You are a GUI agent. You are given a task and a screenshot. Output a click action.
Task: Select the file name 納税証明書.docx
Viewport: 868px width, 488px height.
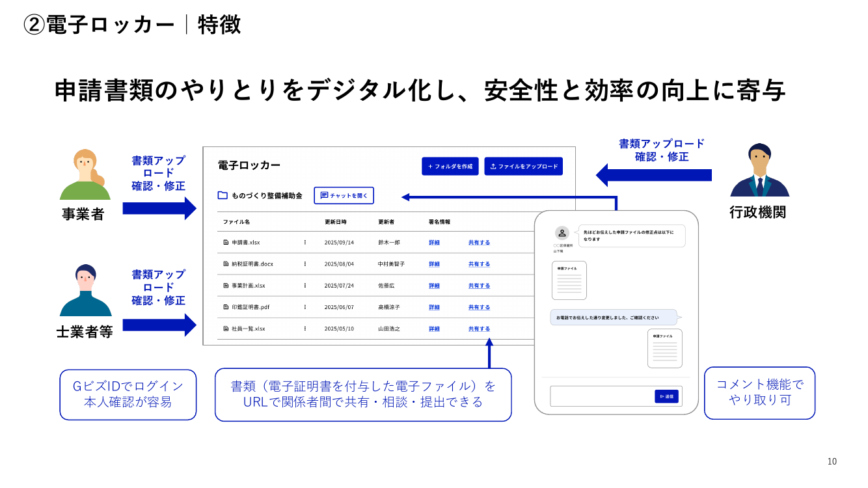(x=252, y=264)
